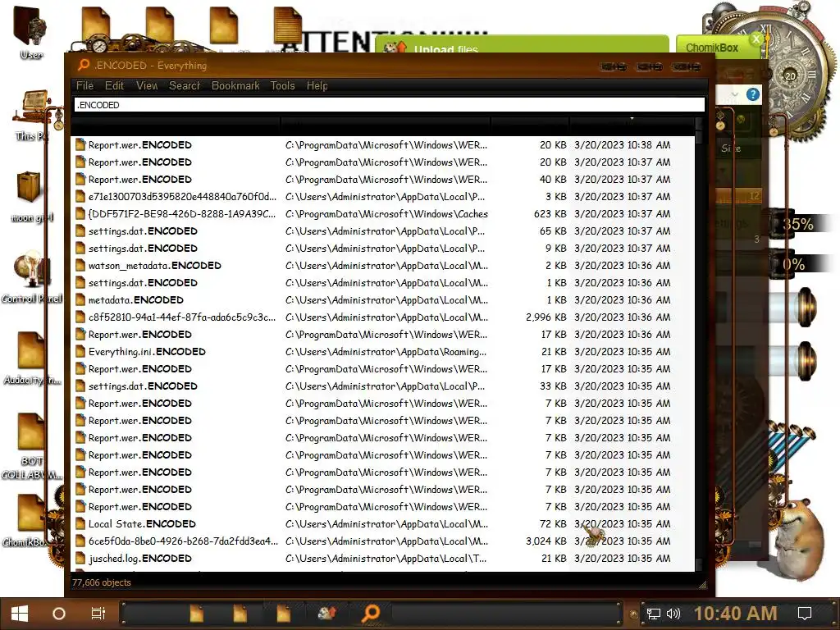Click the 77,606 objects status bar text

point(101,582)
